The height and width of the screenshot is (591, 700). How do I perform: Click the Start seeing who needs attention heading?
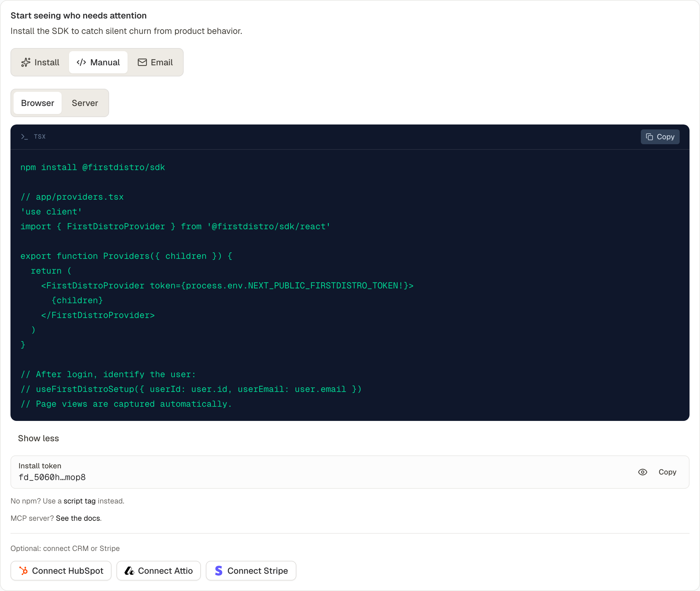(x=78, y=15)
